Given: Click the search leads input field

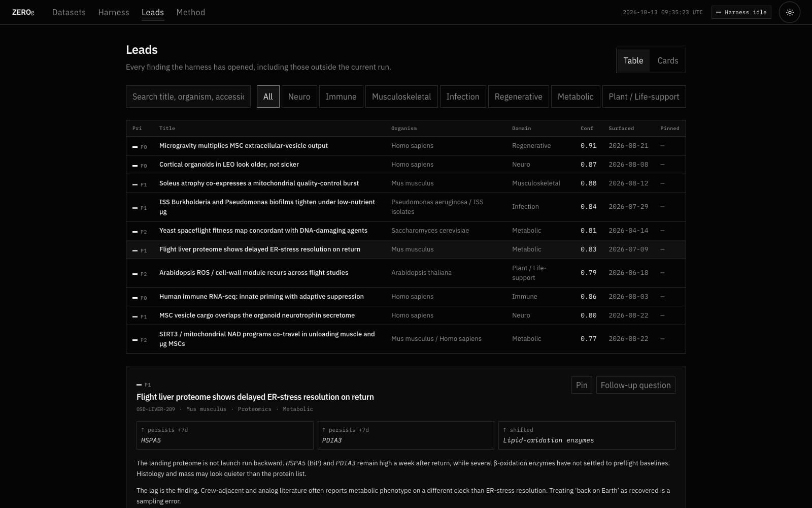Looking at the screenshot, I should coord(188,97).
